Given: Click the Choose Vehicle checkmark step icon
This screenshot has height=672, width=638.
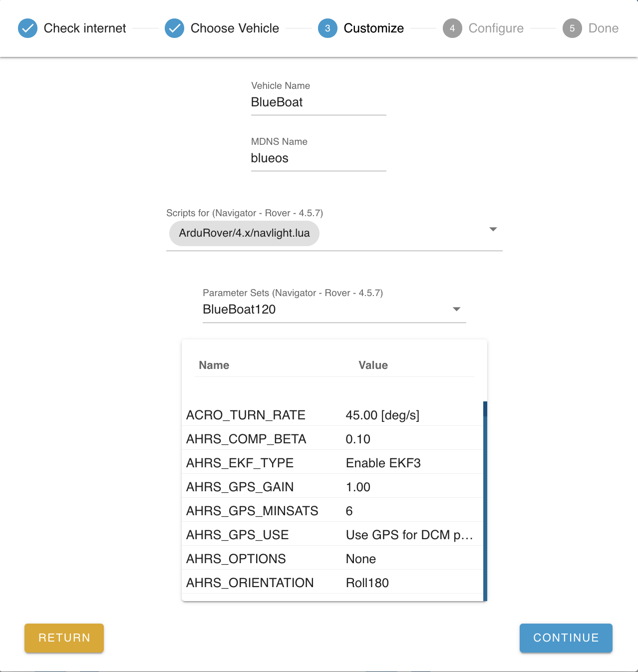Looking at the screenshot, I should [x=175, y=28].
